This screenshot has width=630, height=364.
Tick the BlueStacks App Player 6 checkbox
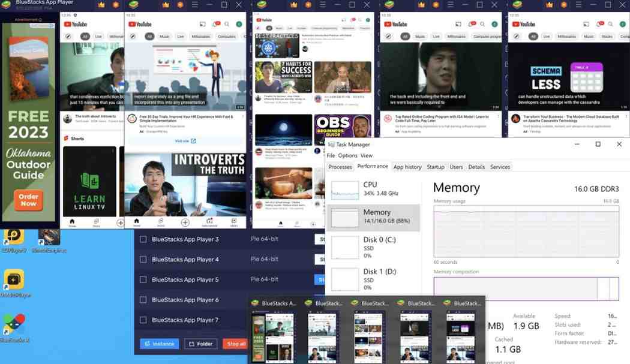point(143,300)
